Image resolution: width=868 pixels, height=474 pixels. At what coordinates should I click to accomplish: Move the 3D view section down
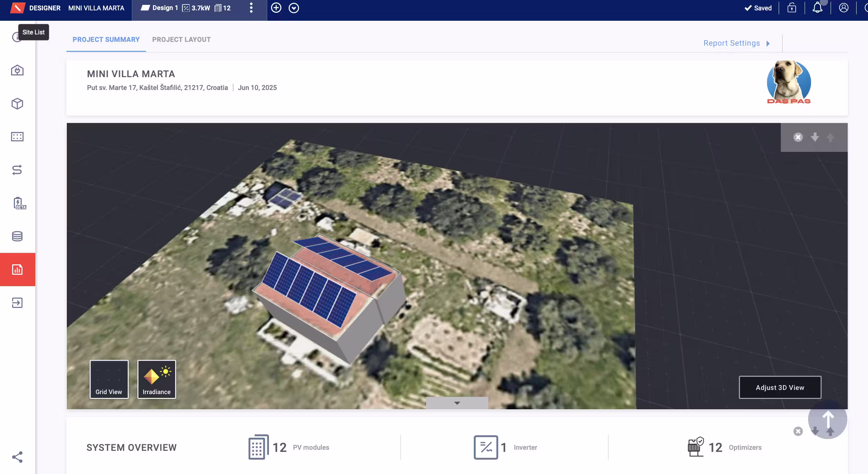click(815, 137)
